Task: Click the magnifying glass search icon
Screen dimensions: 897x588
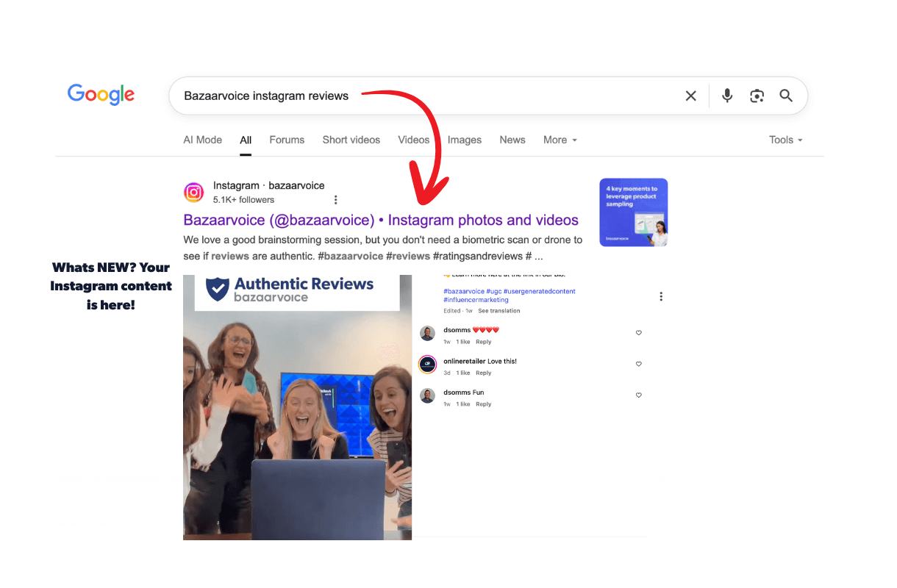Action: pos(786,96)
